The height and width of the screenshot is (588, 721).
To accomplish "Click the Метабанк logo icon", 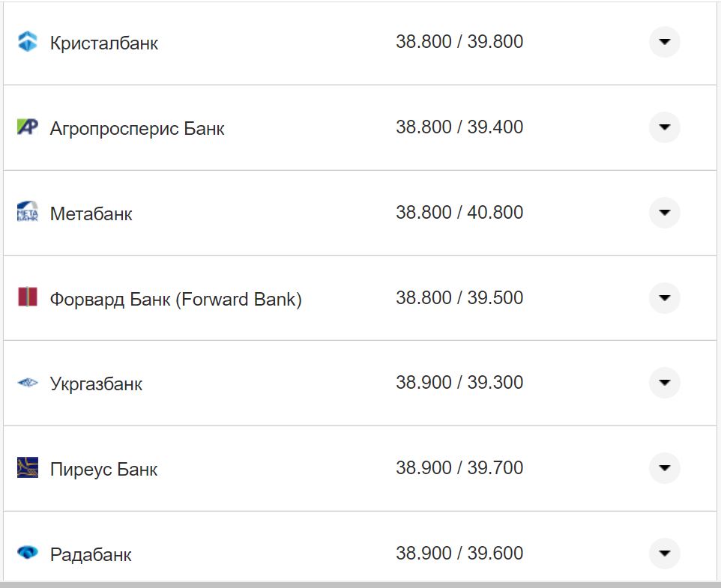I will pos(27,213).
